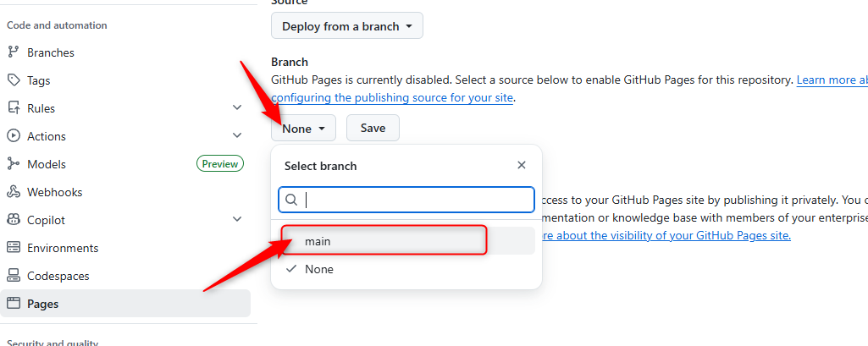
Task: Expand the Copilot section chevron
Action: coord(237,220)
